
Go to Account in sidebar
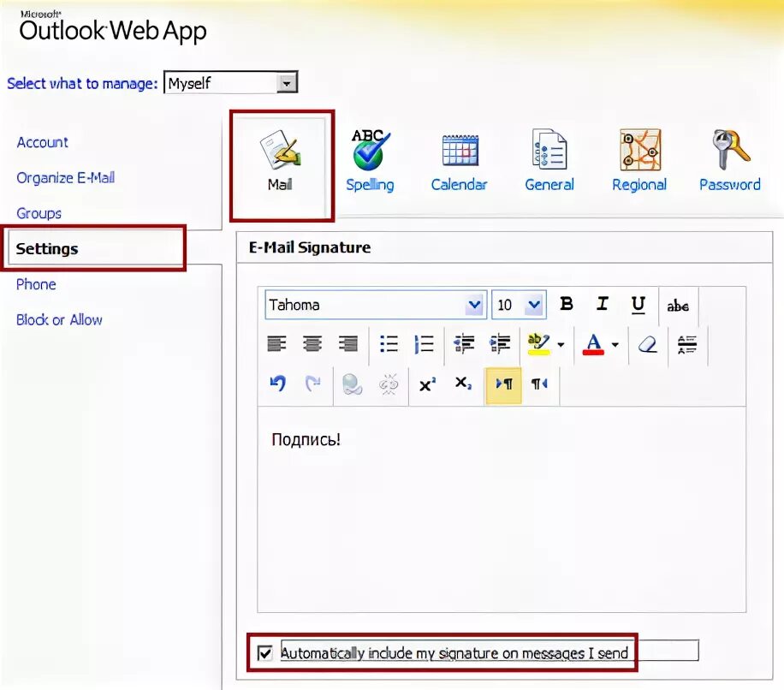click(x=43, y=142)
